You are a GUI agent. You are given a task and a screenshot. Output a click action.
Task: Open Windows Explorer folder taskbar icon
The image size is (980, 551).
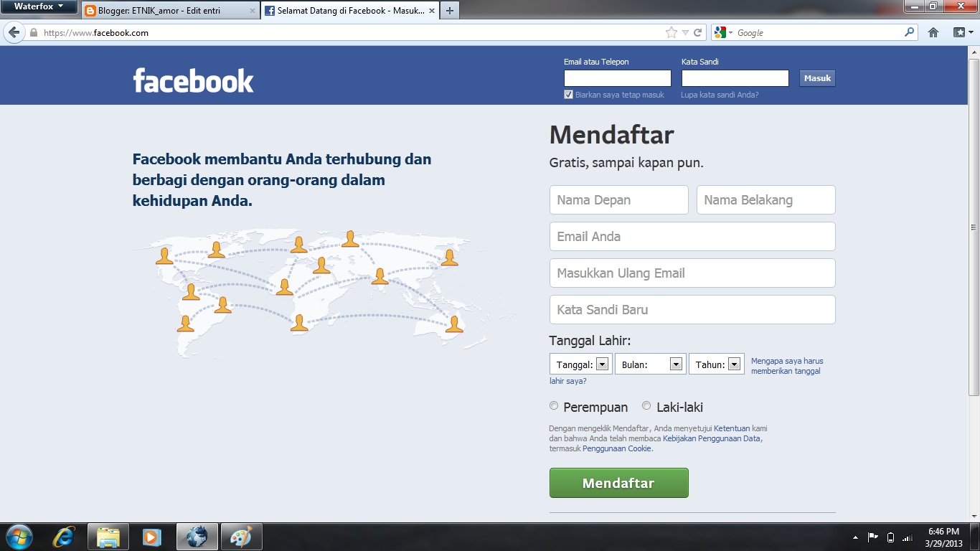pyautogui.click(x=108, y=537)
